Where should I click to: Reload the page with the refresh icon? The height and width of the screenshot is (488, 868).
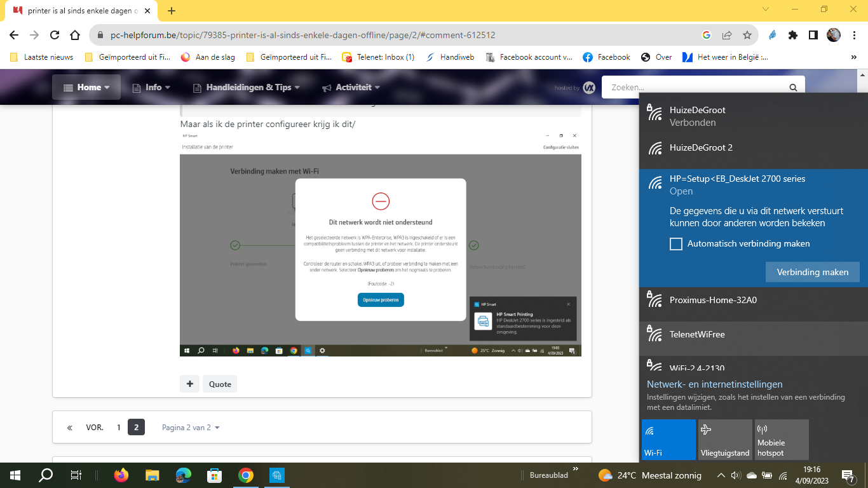pyautogui.click(x=55, y=35)
